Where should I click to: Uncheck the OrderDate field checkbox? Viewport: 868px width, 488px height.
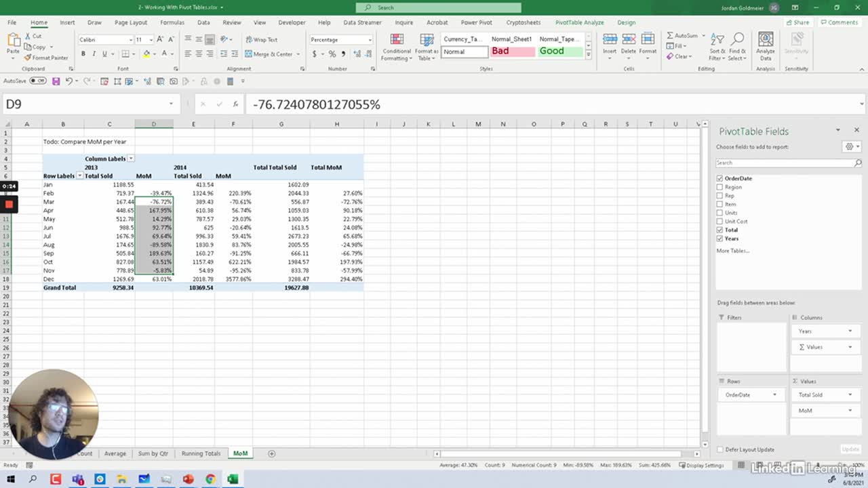(719, 178)
